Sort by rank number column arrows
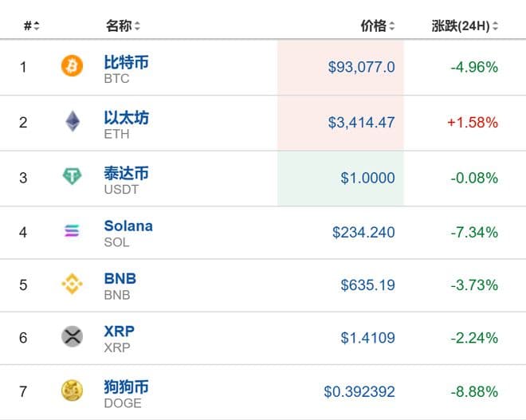Screen dimensions: 526x420 (37, 26)
